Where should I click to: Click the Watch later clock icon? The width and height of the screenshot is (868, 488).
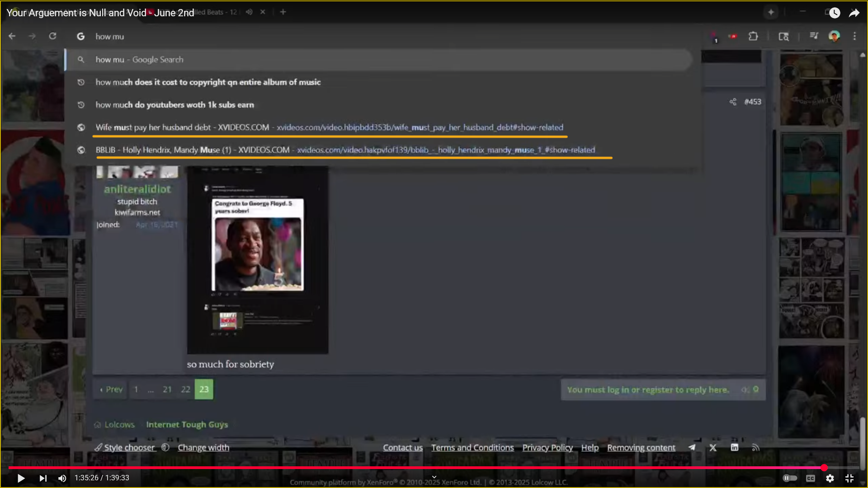tap(835, 13)
